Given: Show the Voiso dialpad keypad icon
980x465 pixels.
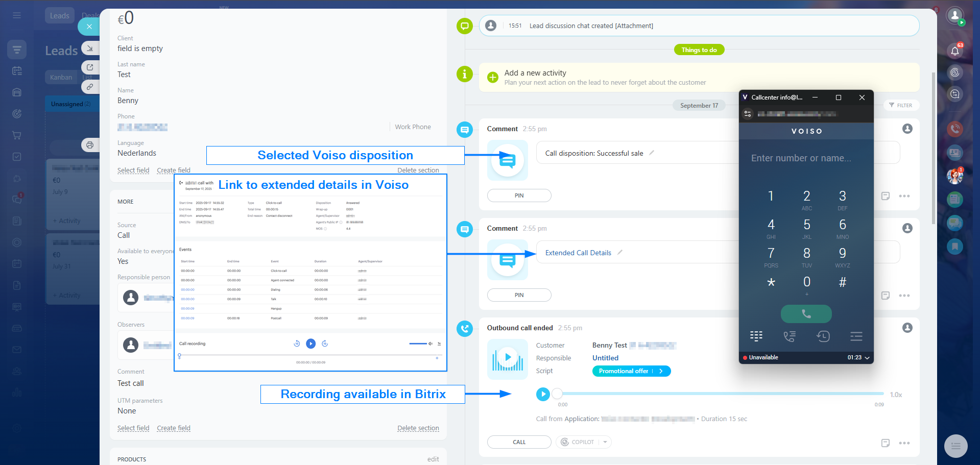Looking at the screenshot, I should [x=756, y=336].
